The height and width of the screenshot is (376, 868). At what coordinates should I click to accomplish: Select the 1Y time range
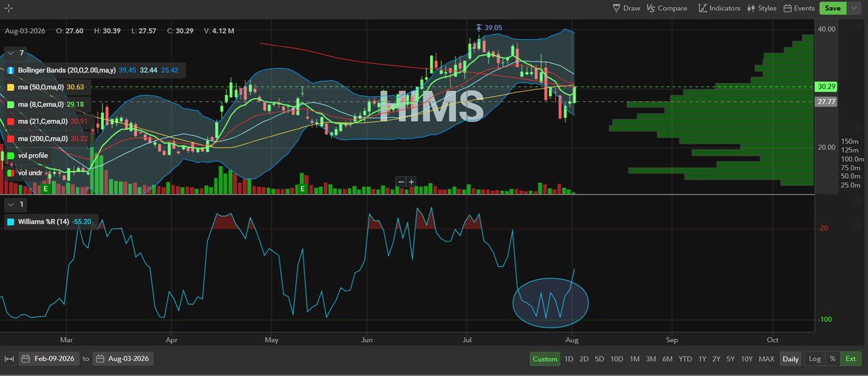pyautogui.click(x=702, y=359)
